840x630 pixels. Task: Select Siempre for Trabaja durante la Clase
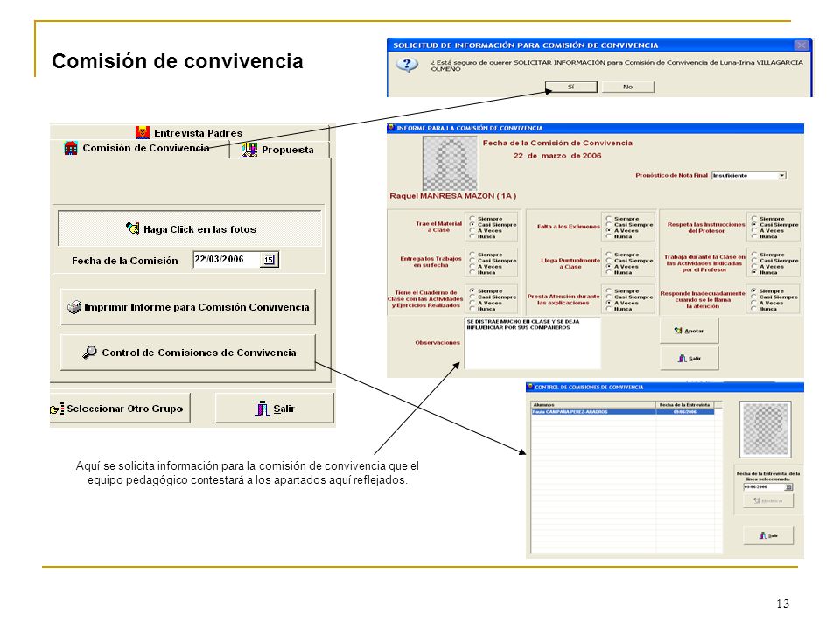(x=753, y=255)
